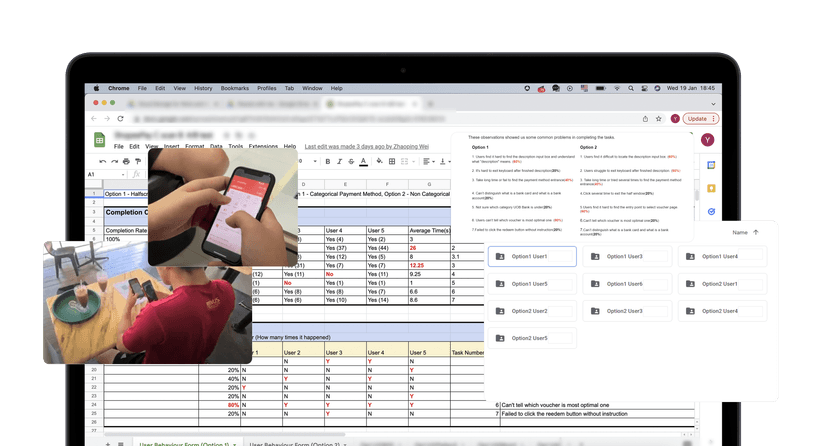Open Google Calendar side panel icon
Image resolution: width=828 pixels, height=446 pixels.
tap(711, 165)
